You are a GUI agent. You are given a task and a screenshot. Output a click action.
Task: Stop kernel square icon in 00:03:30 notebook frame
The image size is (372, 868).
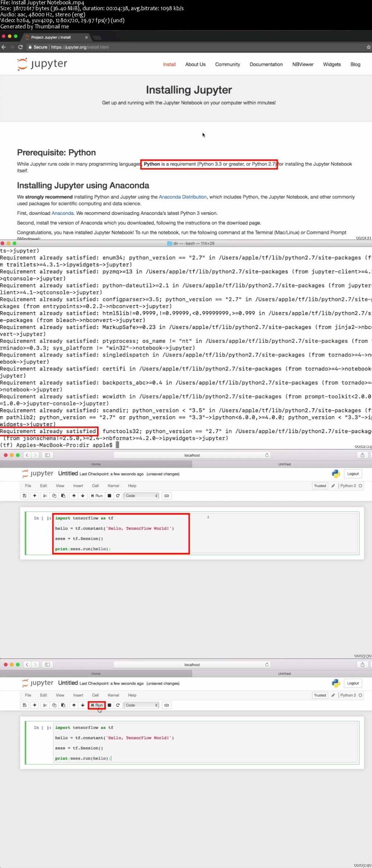(109, 496)
